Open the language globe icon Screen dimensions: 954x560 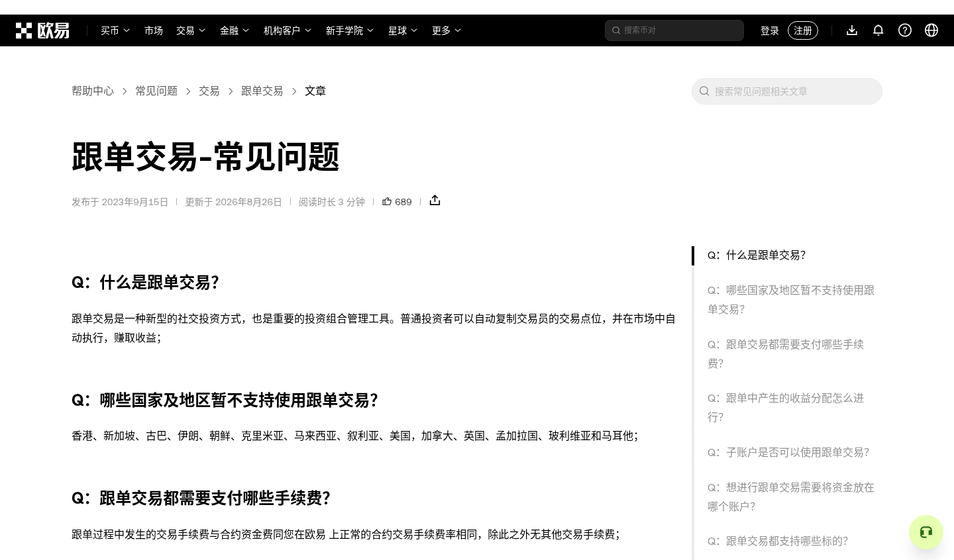(931, 30)
